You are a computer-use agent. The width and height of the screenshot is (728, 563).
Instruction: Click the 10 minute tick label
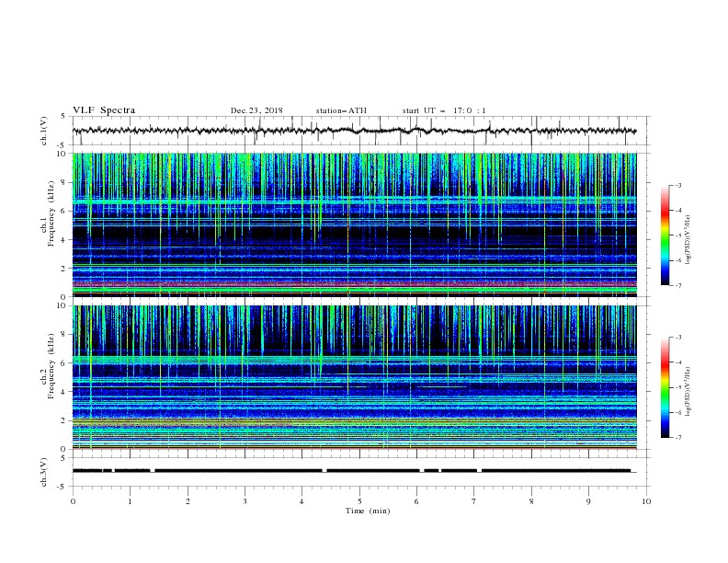tap(646, 501)
